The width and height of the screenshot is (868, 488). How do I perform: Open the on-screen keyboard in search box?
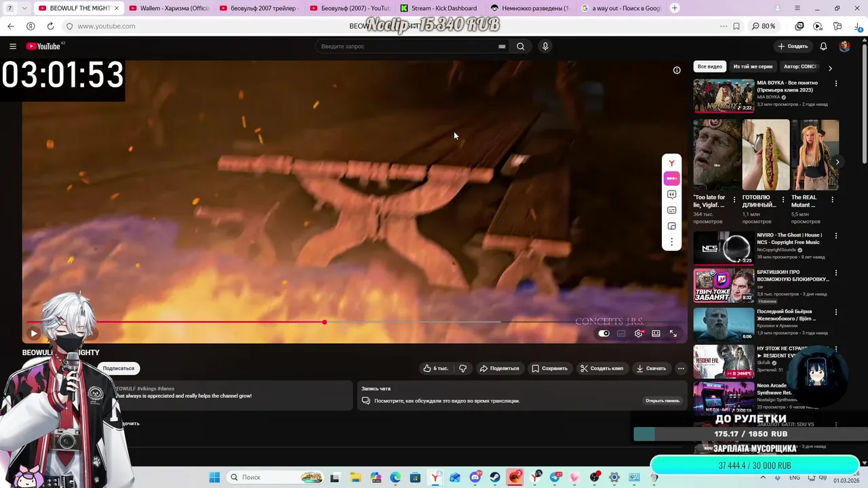(502, 46)
